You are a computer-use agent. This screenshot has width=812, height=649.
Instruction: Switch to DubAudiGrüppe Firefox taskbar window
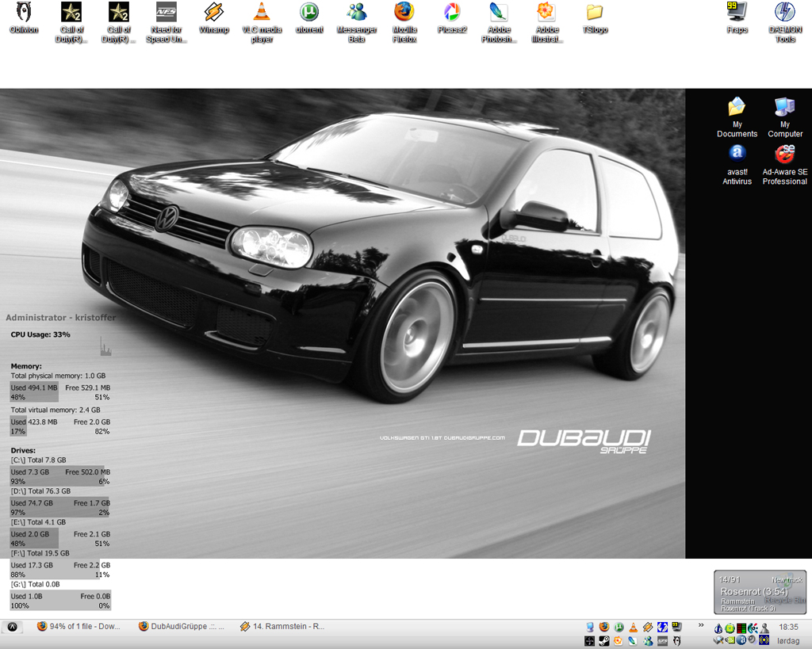(182, 626)
